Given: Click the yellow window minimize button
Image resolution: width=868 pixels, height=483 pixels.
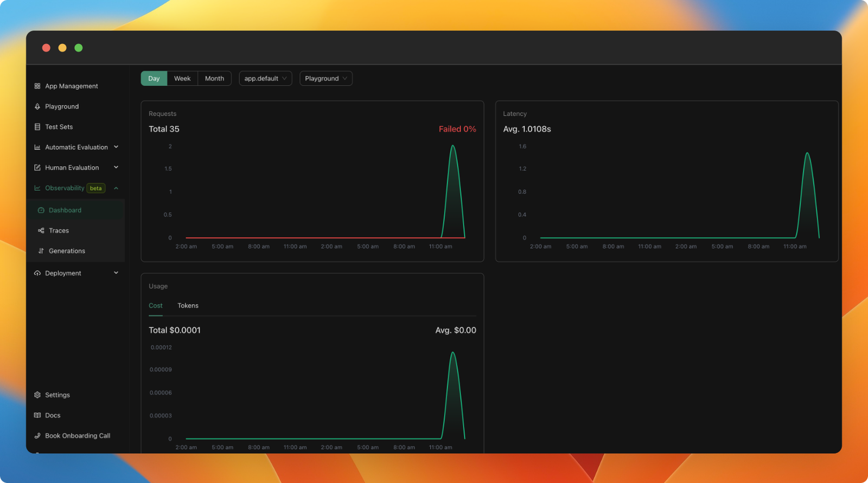Looking at the screenshot, I should pos(62,48).
